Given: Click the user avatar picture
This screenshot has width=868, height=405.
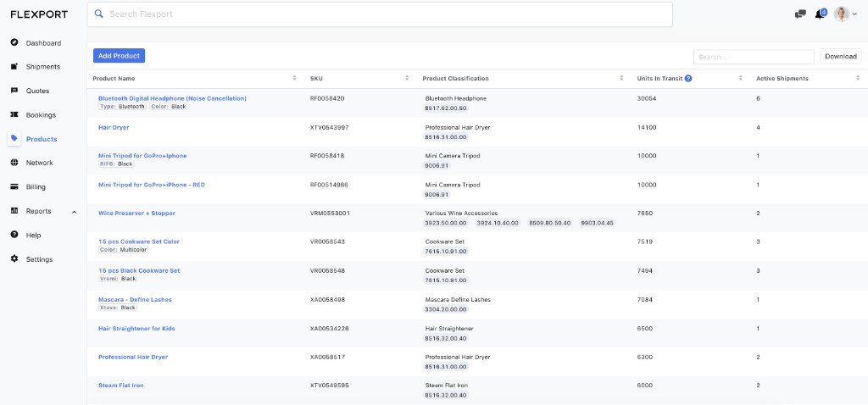Looking at the screenshot, I should tap(842, 14).
